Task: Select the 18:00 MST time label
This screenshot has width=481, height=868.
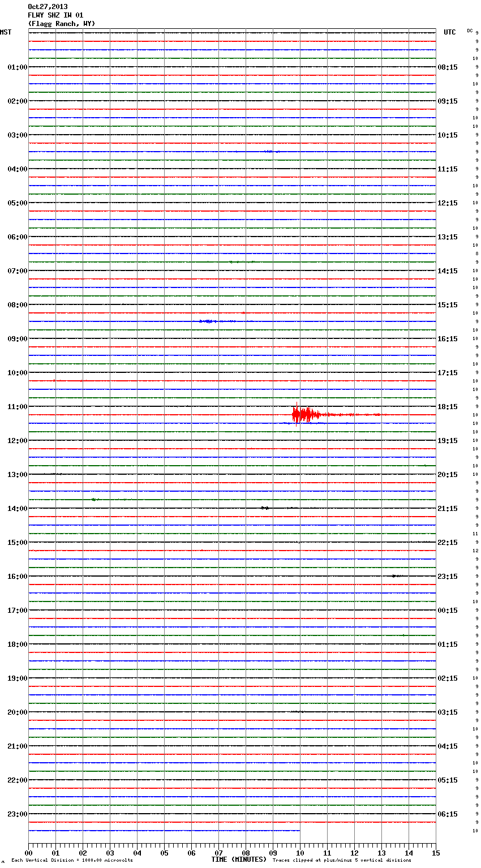Action: click(x=18, y=644)
